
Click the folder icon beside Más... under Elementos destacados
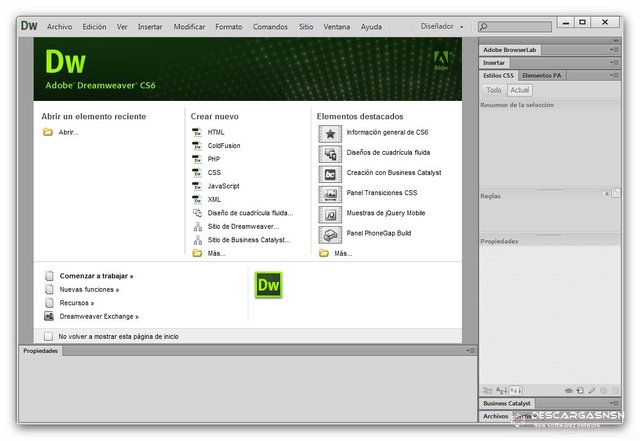pyautogui.click(x=324, y=253)
